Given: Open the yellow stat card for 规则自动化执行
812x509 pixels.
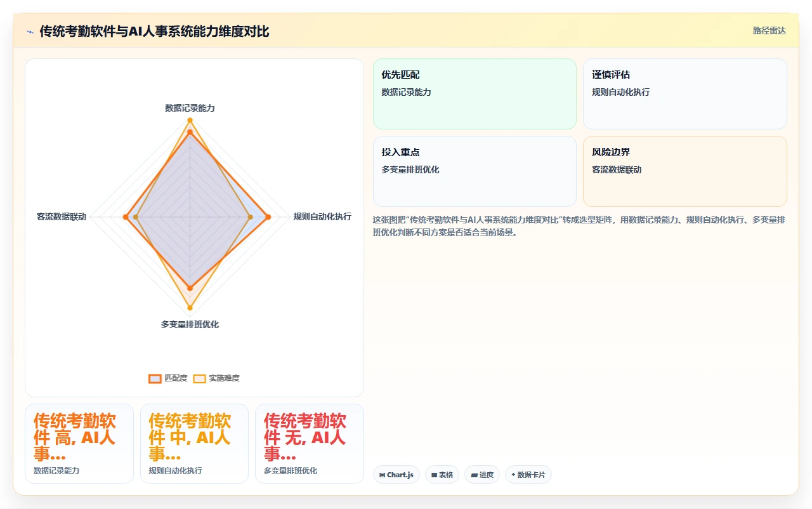Looking at the screenshot, I should (x=194, y=444).
